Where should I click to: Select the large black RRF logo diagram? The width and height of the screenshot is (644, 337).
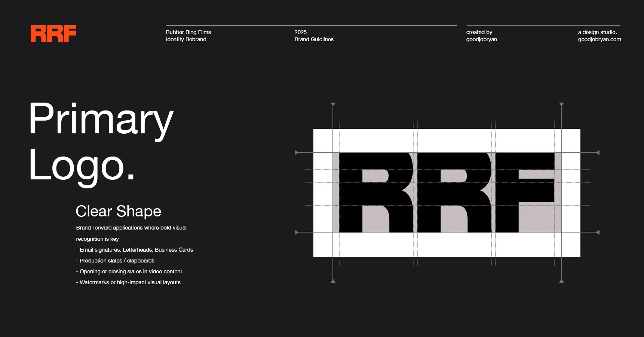click(447, 192)
